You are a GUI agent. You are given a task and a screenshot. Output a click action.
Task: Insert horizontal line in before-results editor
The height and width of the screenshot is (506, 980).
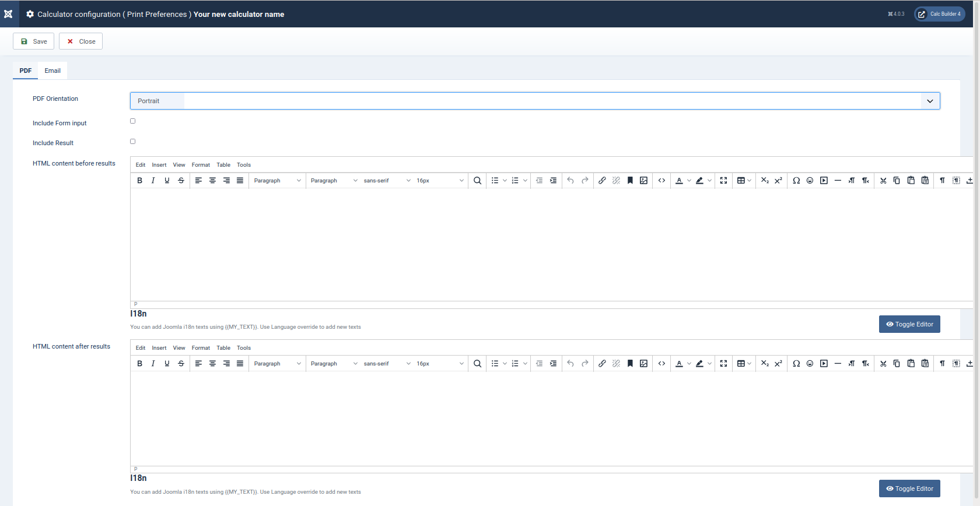pyautogui.click(x=838, y=181)
